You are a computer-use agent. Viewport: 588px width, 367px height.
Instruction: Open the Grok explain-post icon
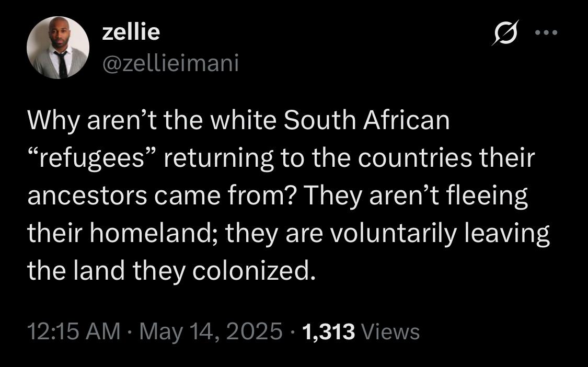click(505, 32)
